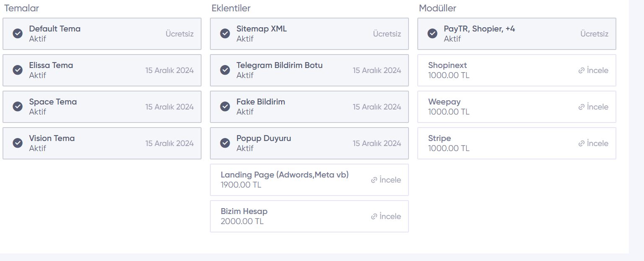Select the Bizim Hesap 2000.00 TL card
The image size is (644, 261).
[293, 217]
